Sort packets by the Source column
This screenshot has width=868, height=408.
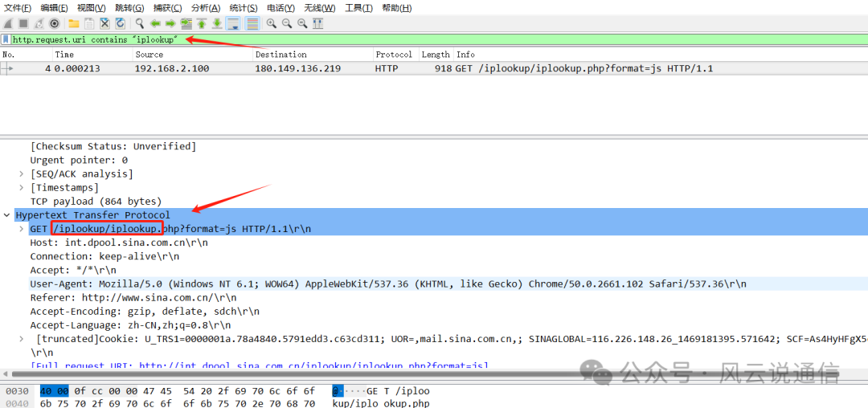pyautogui.click(x=149, y=55)
